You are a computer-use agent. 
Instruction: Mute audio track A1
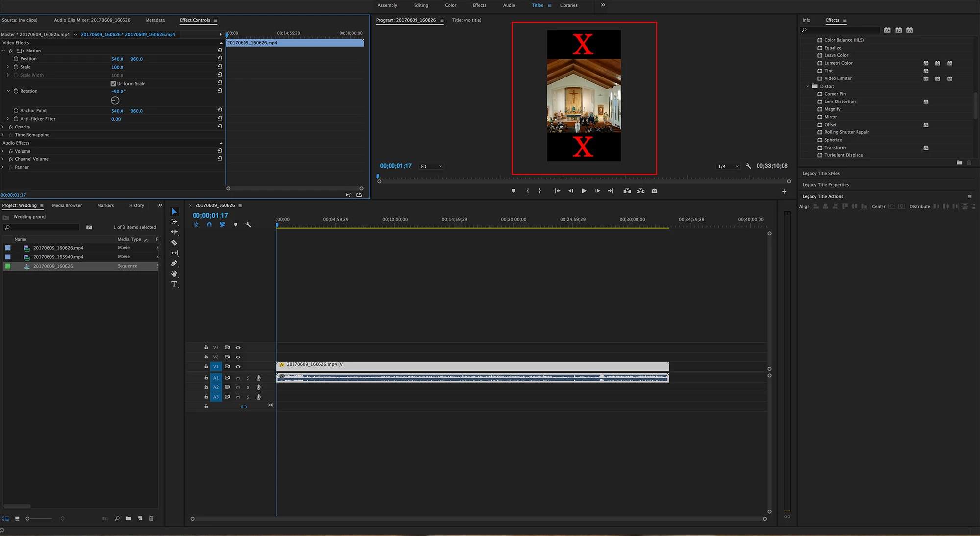pyautogui.click(x=238, y=378)
